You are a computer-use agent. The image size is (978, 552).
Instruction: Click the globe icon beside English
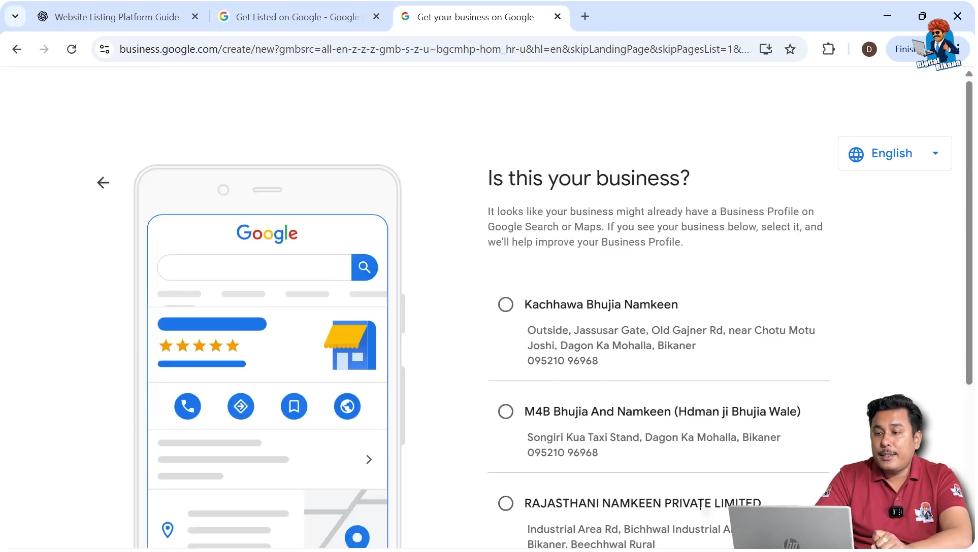pyautogui.click(x=856, y=154)
